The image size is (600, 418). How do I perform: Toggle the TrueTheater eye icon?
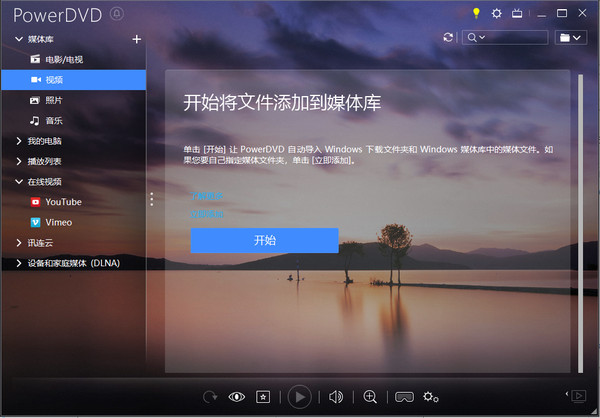(x=237, y=397)
